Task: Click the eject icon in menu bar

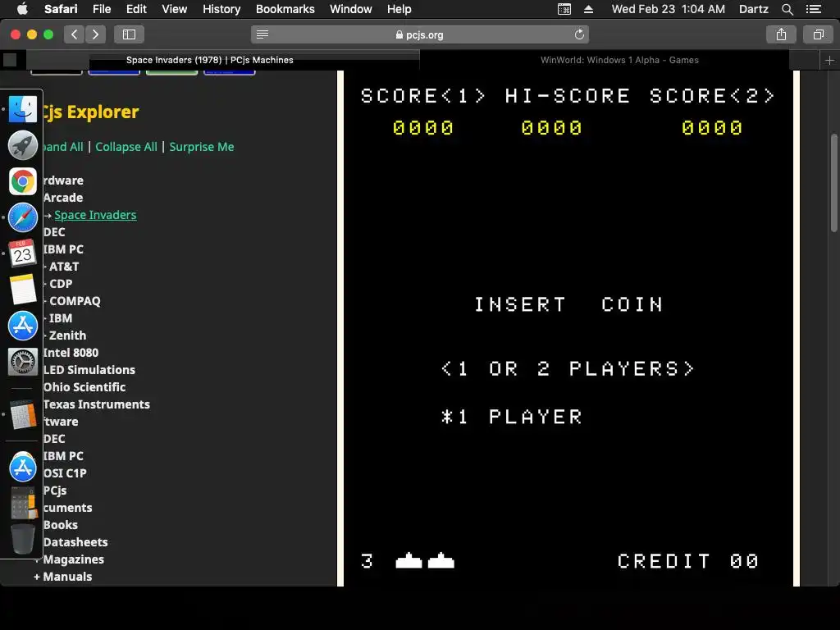Action: click(x=588, y=9)
